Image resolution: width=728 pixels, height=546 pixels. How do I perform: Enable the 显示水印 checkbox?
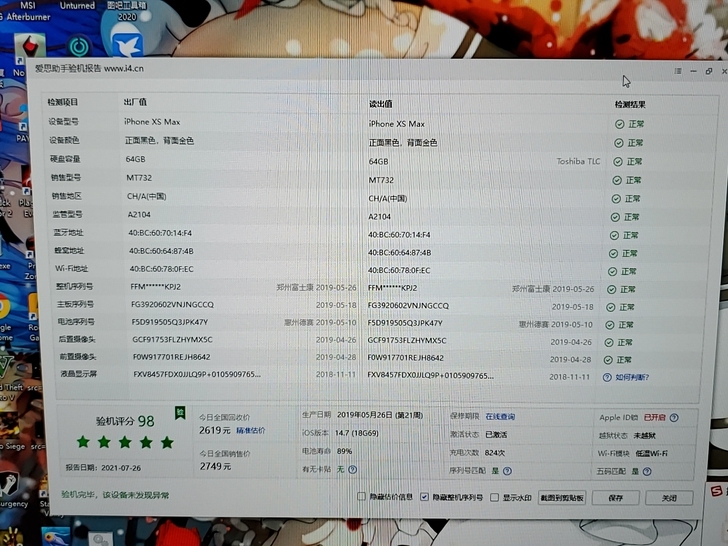(x=494, y=497)
